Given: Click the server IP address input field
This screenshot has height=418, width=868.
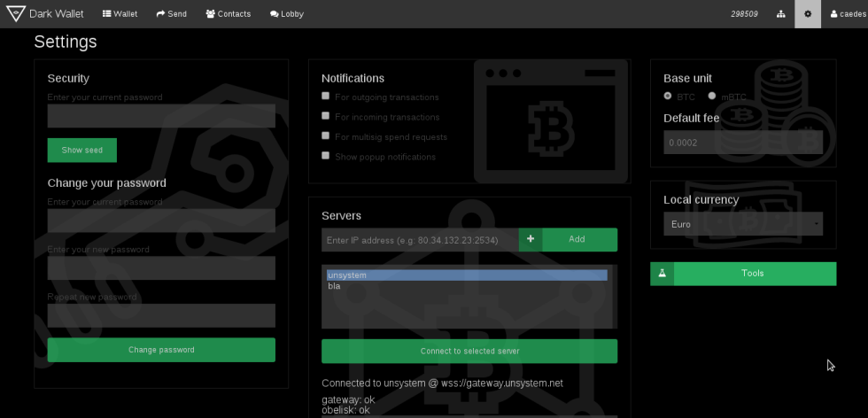Looking at the screenshot, I should point(420,240).
